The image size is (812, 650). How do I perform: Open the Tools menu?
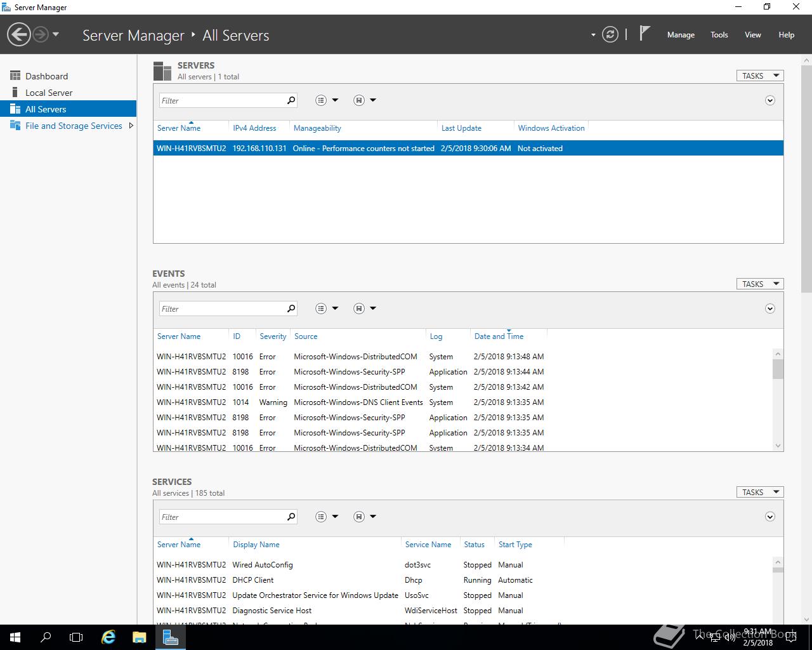719,35
